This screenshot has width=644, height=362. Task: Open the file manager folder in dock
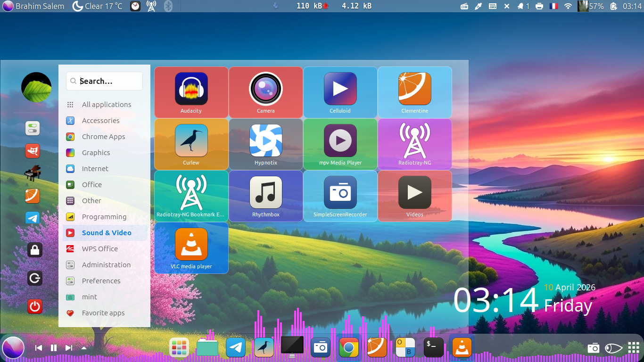click(x=207, y=348)
